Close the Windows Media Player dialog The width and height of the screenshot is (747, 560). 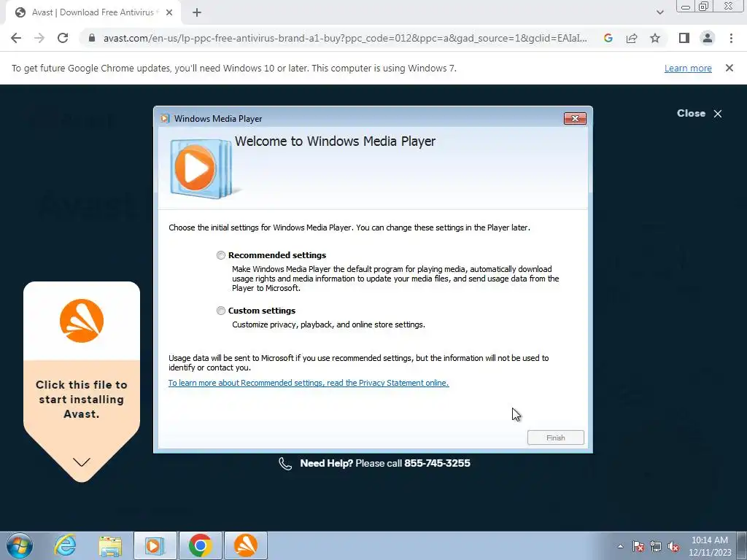coord(575,119)
